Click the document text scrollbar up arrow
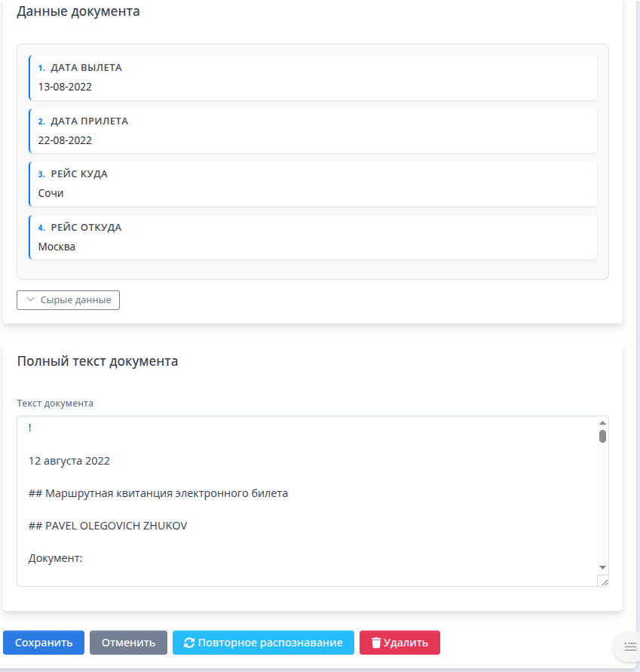This screenshot has height=672, width=640. click(x=602, y=423)
